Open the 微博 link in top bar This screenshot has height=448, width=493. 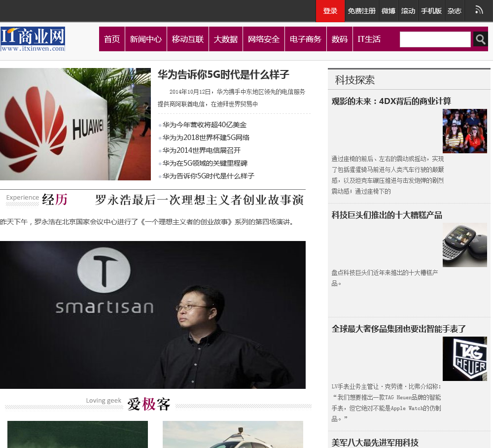[x=388, y=11]
